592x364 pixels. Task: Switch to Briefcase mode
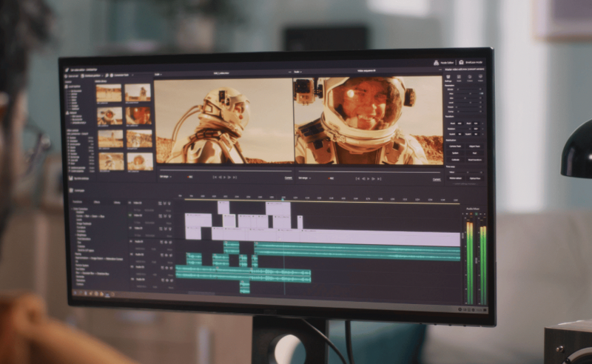(x=471, y=62)
